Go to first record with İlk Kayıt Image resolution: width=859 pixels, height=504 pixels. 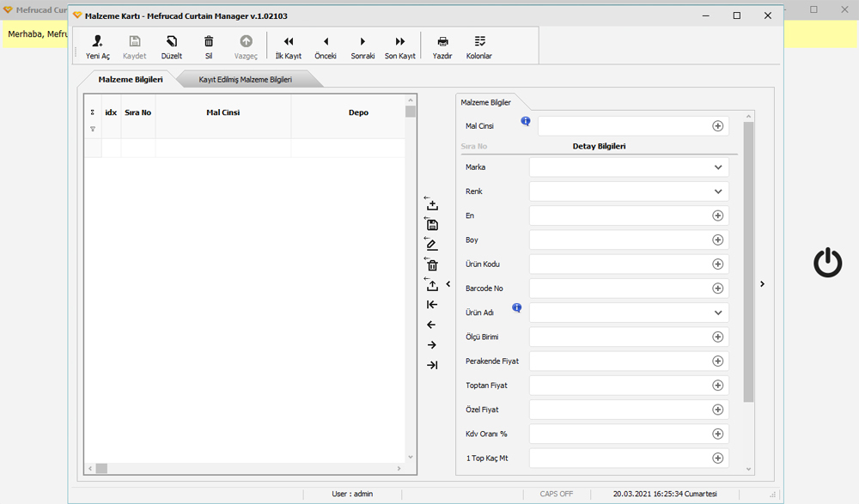[x=289, y=41]
